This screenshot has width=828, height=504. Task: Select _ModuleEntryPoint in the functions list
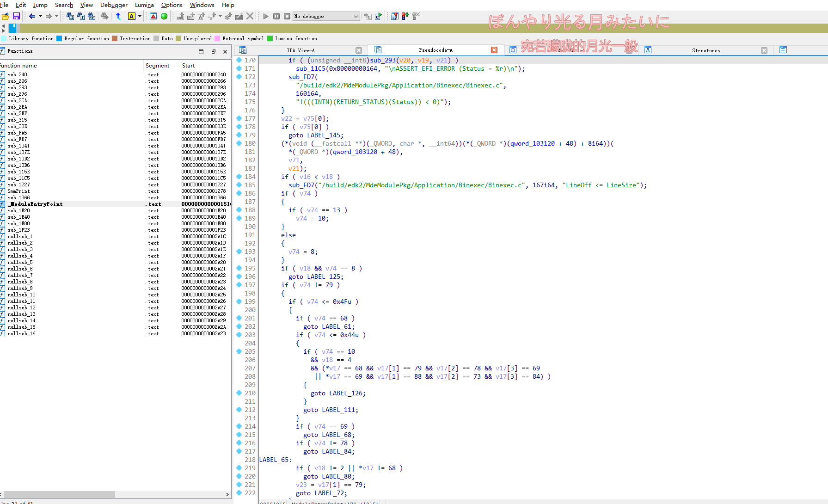click(116, 204)
